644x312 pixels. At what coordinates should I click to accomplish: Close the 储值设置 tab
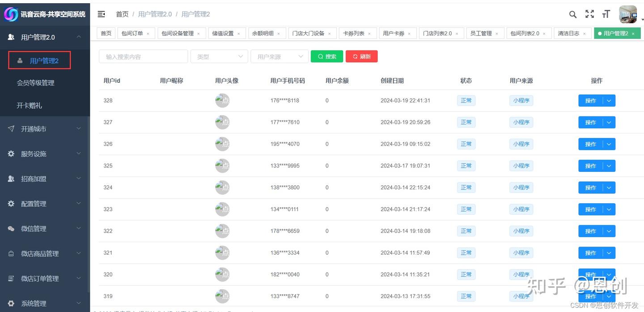coord(239,34)
